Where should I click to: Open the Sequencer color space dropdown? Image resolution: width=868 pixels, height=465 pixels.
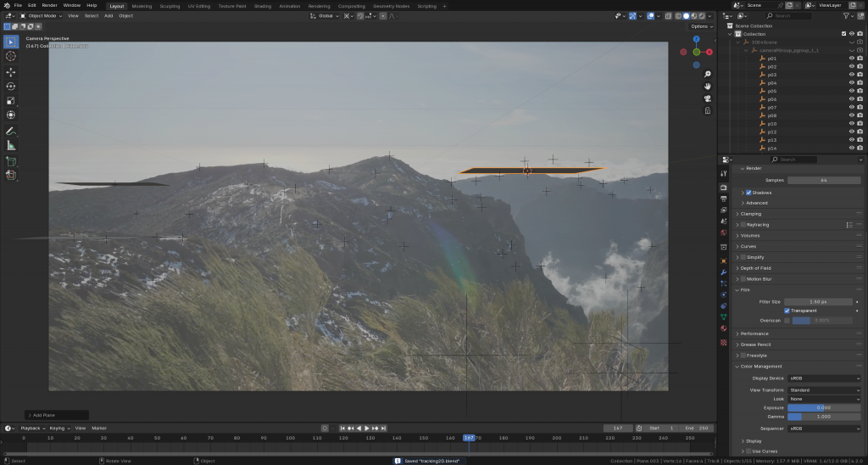point(824,429)
